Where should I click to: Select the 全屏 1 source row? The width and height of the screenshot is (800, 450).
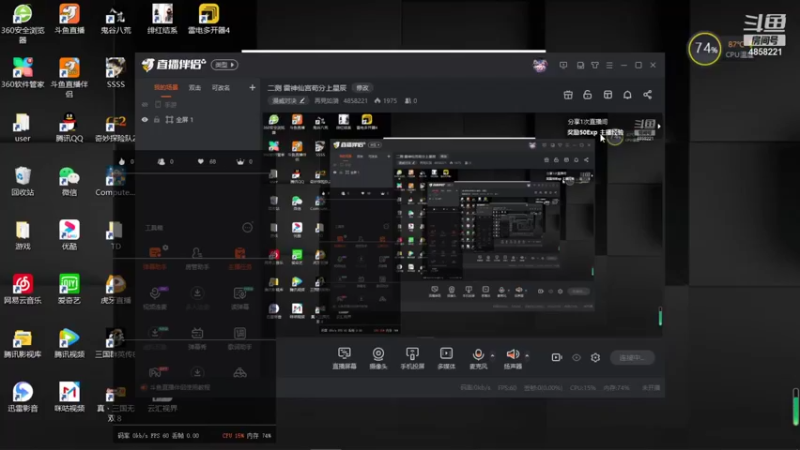coord(198,119)
